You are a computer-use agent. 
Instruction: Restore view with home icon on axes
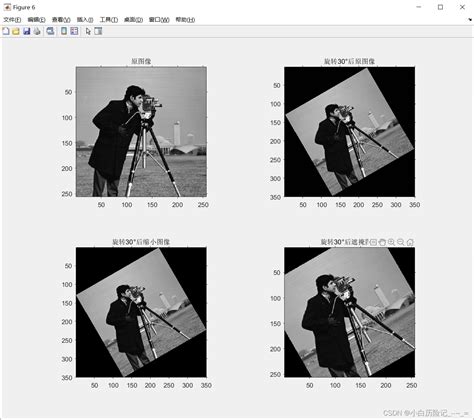click(x=410, y=242)
